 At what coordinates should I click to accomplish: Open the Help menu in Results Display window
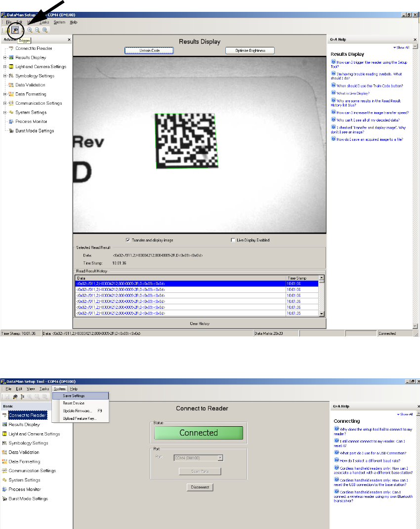pyautogui.click(x=74, y=22)
